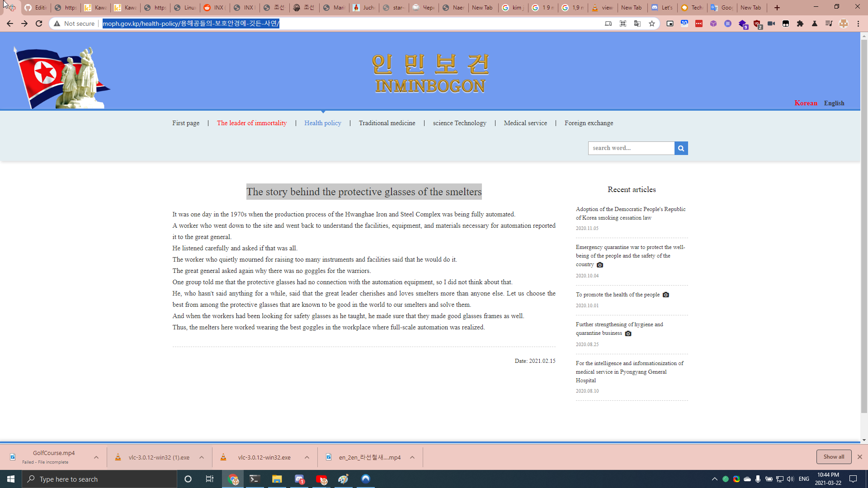
Task: Expand vlc-3.0.12-win32.exe download menu
Action: coord(307,457)
